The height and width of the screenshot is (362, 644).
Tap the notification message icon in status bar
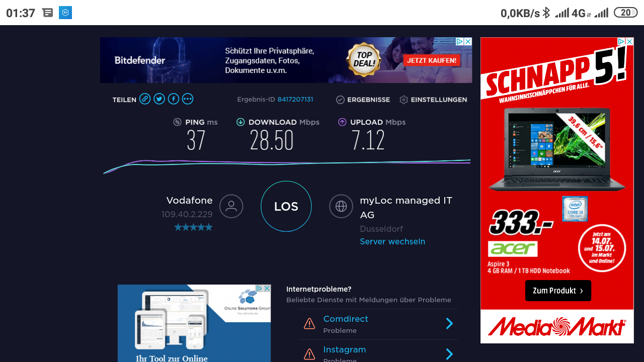coord(48,13)
